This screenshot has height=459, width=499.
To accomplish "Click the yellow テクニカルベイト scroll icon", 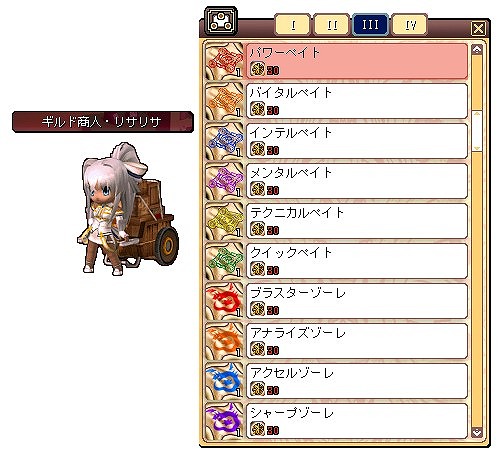I will [x=224, y=221].
